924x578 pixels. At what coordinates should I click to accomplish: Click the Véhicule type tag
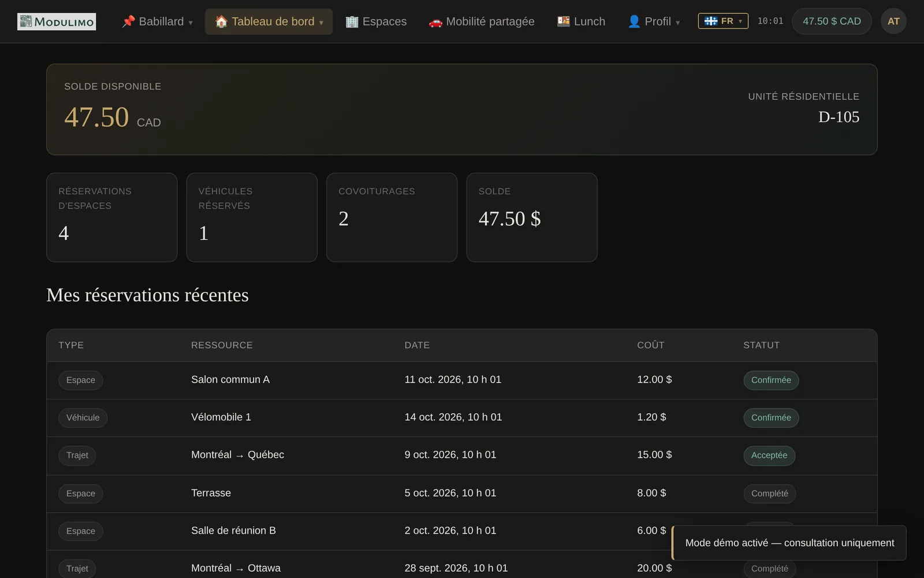pyautogui.click(x=83, y=418)
